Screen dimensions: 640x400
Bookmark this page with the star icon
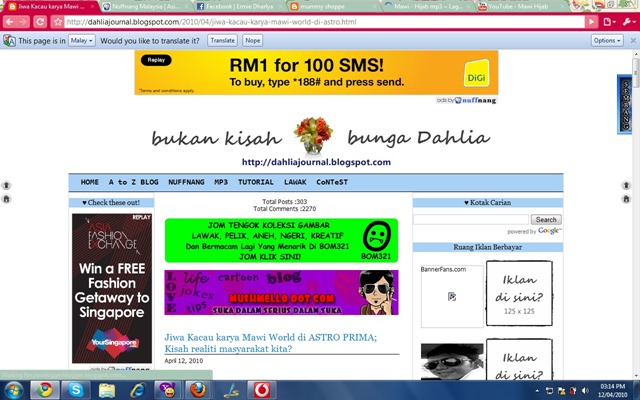coord(58,22)
